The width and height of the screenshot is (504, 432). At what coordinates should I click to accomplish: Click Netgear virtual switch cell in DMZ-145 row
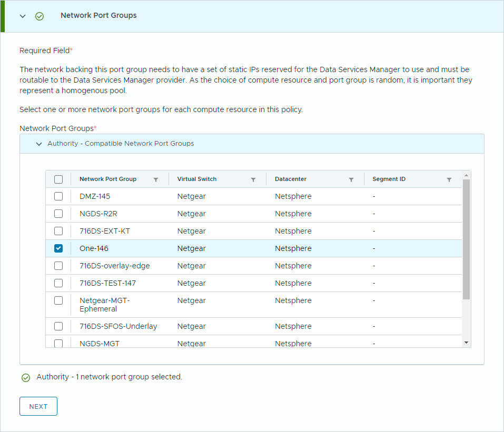click(x=192, y=196)
